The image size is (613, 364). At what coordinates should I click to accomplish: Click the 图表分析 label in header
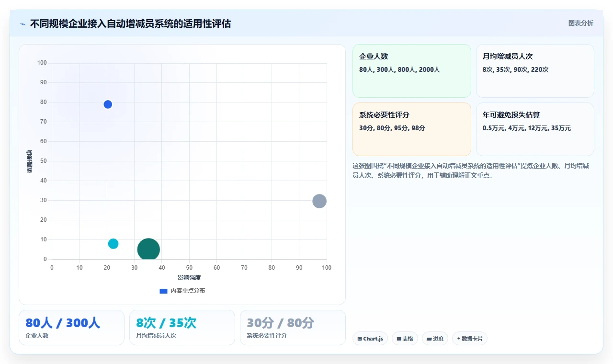pos(580,23)
